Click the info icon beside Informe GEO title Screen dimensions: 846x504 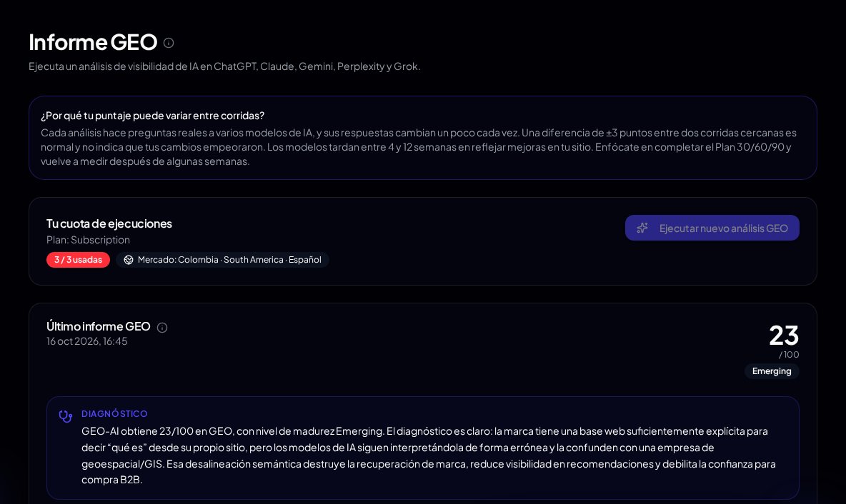pos(169,43)
